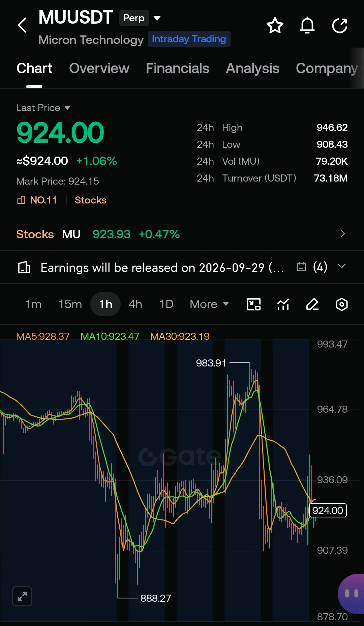Open the MU stocks row chevron
The height and width of the screenshot is (626, 364).
click(342, 234)
